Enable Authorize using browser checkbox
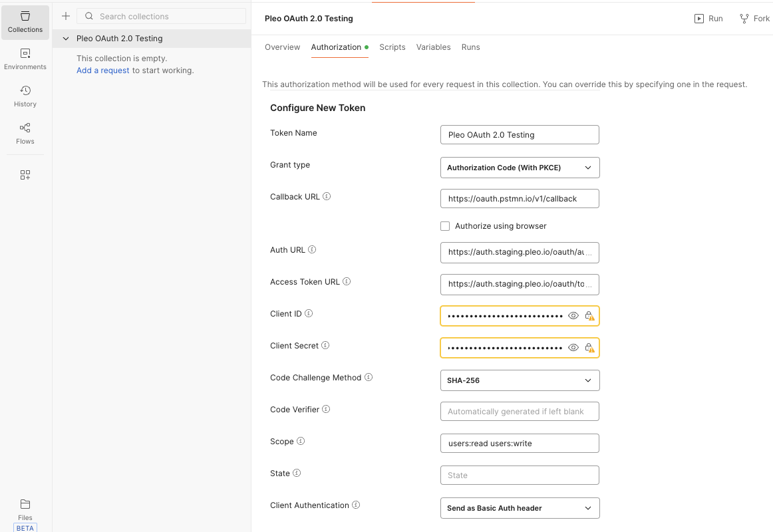Screen dimensions: 773x532 click(445, 226)
